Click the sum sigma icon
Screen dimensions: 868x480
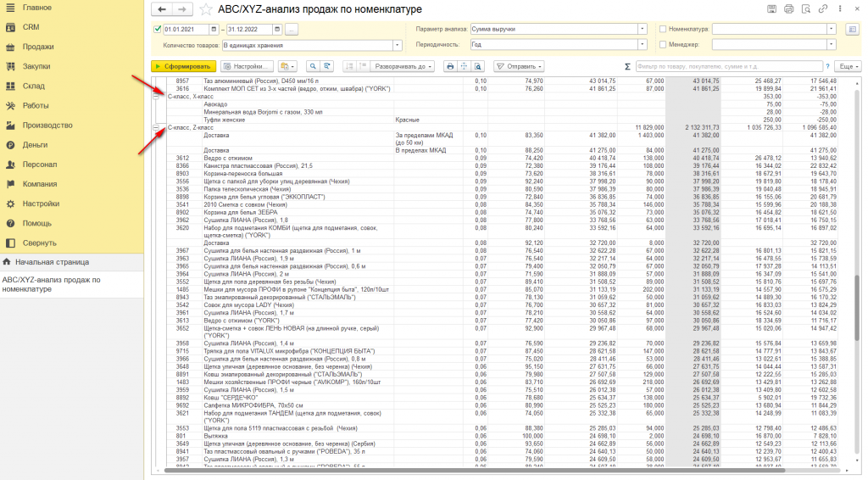[x=627, y=66]
